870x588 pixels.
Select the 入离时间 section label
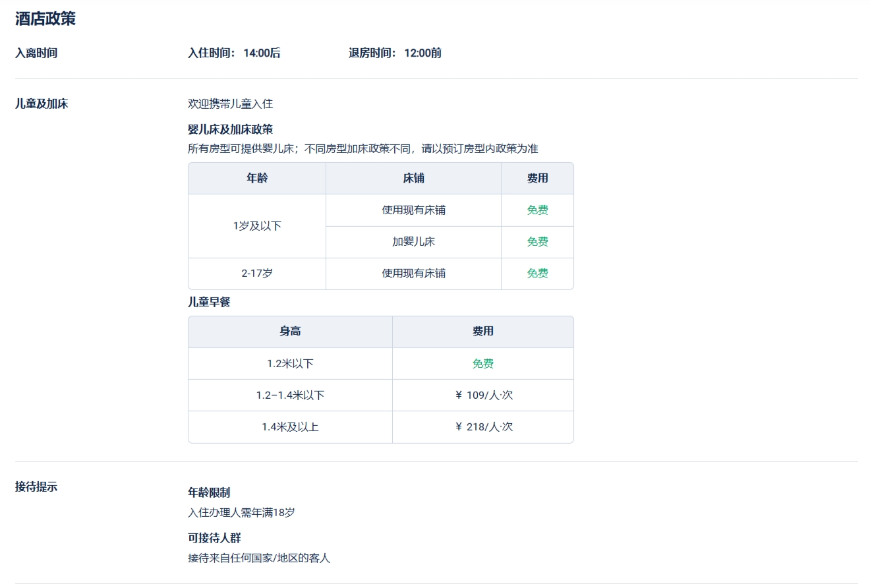point(36,53)
